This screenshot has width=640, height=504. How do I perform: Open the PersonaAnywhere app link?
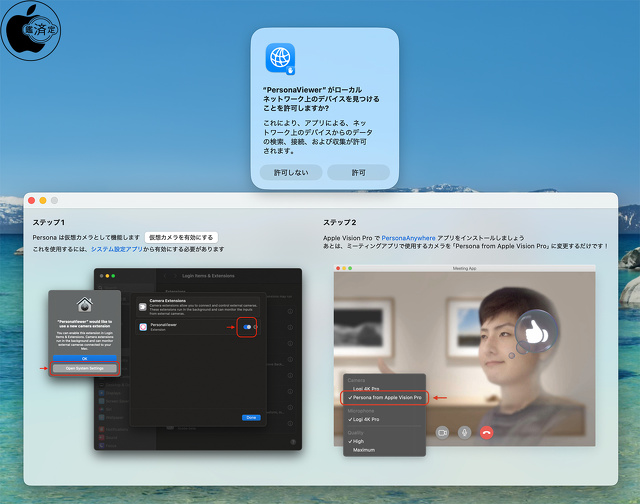pos(408,236)
